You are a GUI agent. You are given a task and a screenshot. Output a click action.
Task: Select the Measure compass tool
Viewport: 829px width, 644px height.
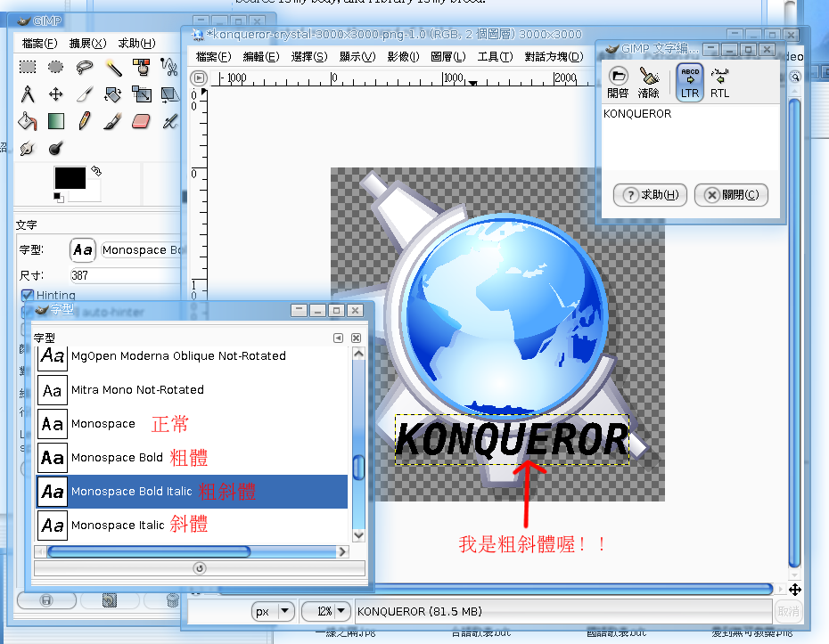[x=28, y=94]
